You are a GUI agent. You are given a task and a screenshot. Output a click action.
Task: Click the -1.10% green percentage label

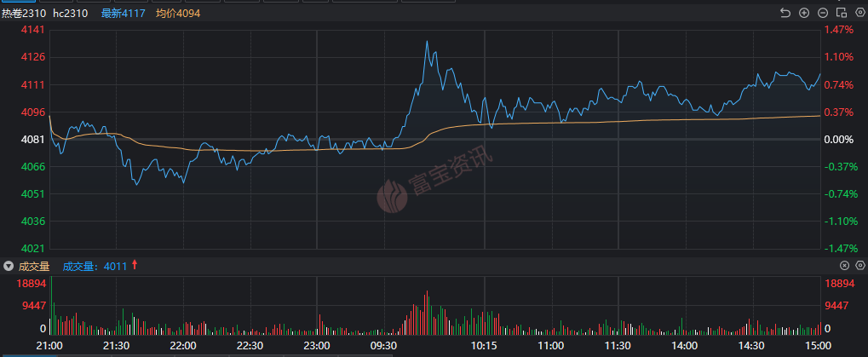841,222
